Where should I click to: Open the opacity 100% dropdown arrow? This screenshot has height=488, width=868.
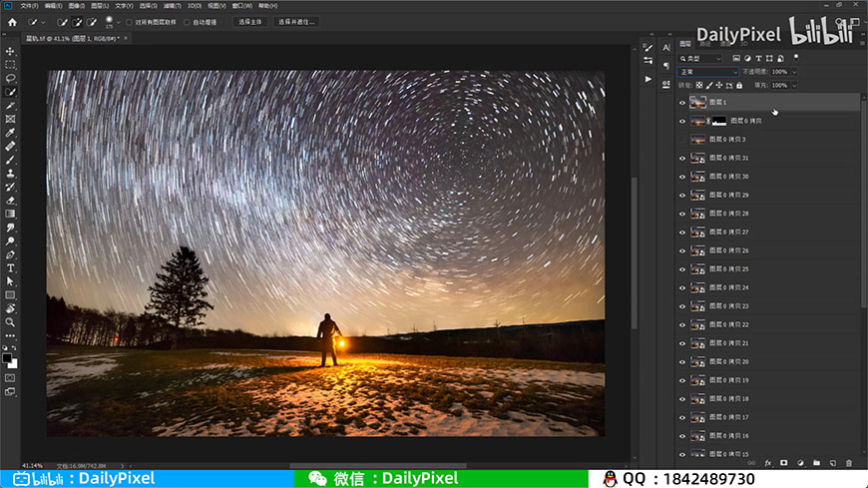pos(794,72)
